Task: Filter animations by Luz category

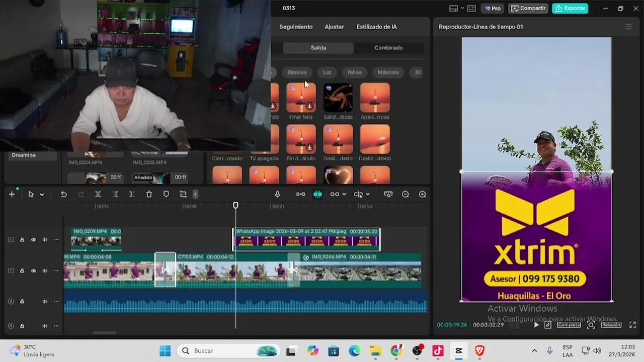Action: pos(327,72)
